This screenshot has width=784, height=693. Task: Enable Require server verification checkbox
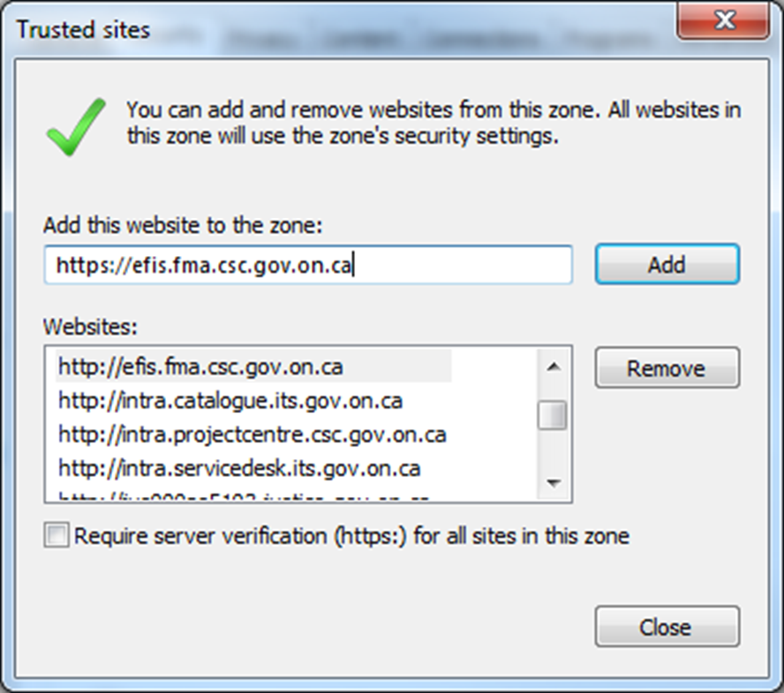(x=57, y=536)
